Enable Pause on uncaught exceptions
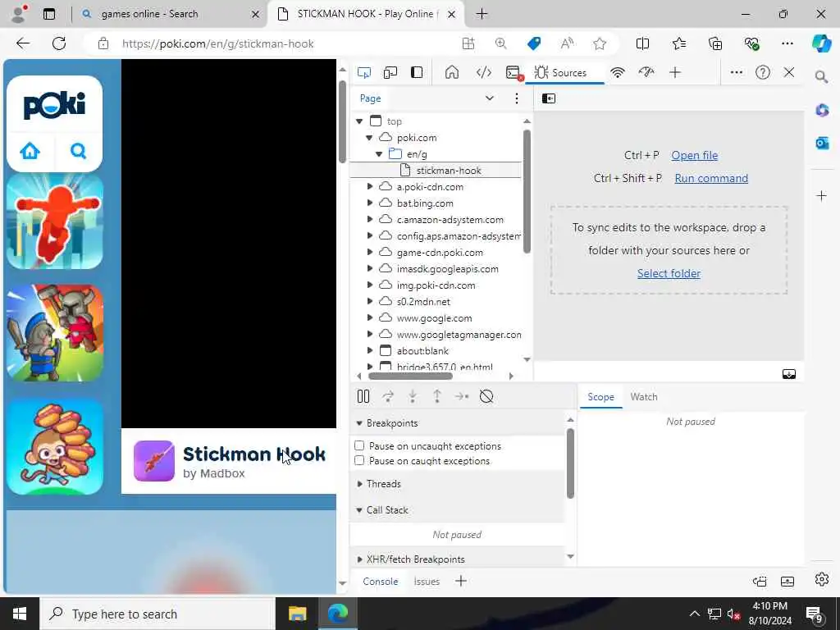The image size is (840, 630). [x=359, y=445]
